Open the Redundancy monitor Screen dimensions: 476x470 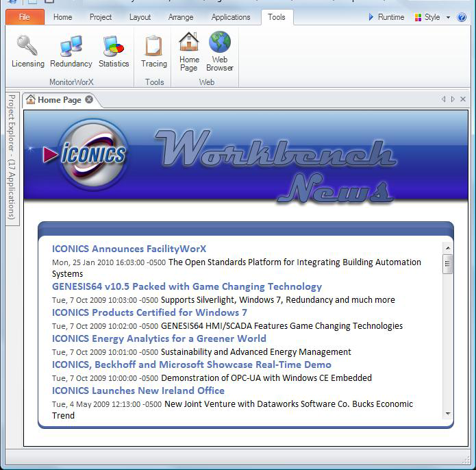(71, 51)
